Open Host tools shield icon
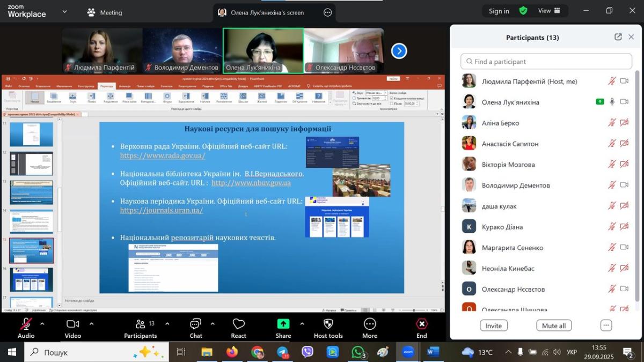The height and width of the screenshot is (362, 644). tap(328, 324)
